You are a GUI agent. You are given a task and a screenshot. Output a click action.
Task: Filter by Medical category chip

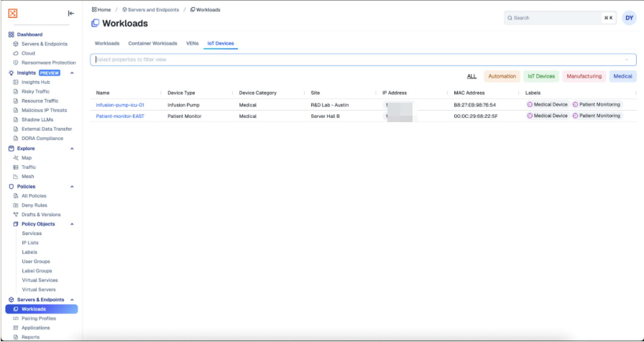[622, 76]
